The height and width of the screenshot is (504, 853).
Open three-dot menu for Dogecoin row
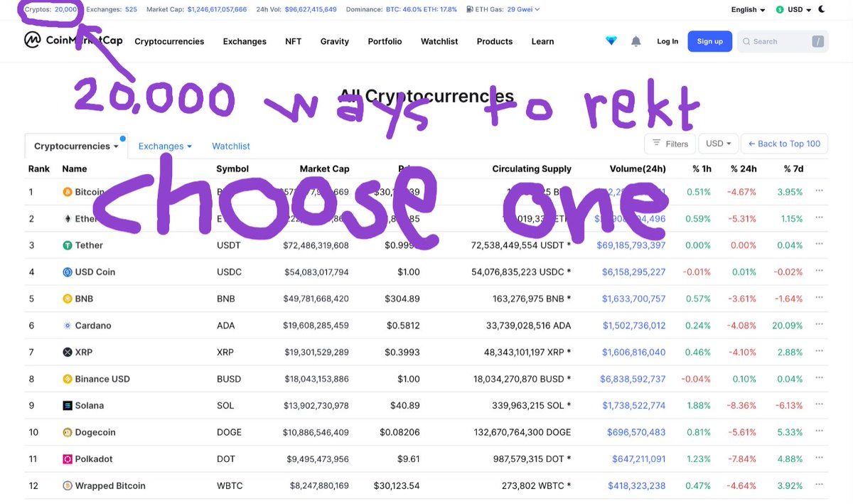[820, 431]
